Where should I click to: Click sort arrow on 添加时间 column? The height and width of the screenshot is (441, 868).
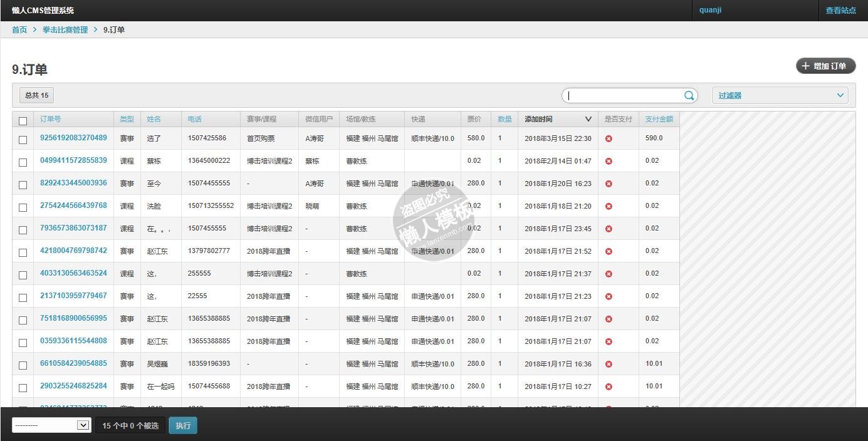(x=588, y=119)
